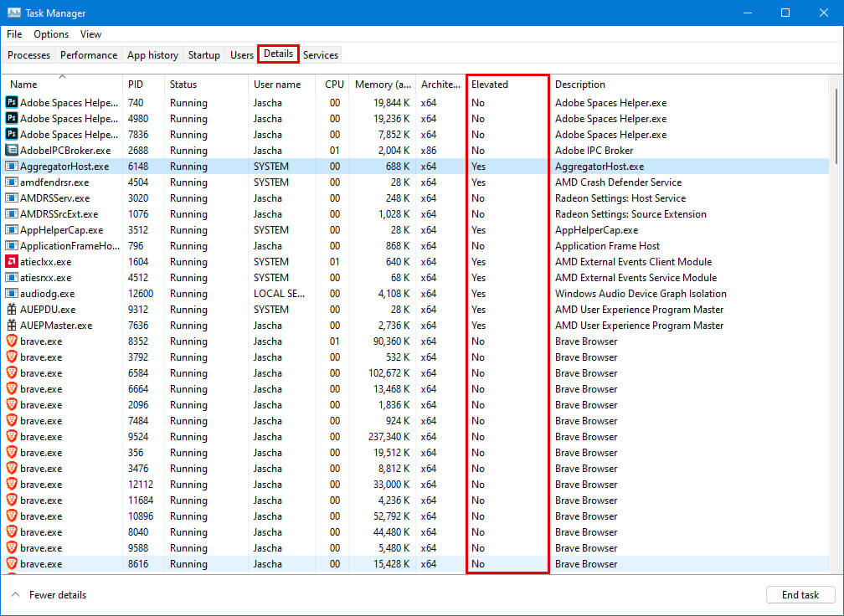Click the Brave icon of PID 8352 row

(12, 341)
